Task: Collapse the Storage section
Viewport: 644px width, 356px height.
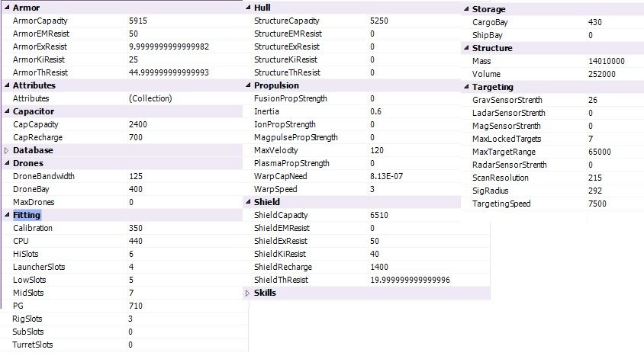Action: coord(466,10)
